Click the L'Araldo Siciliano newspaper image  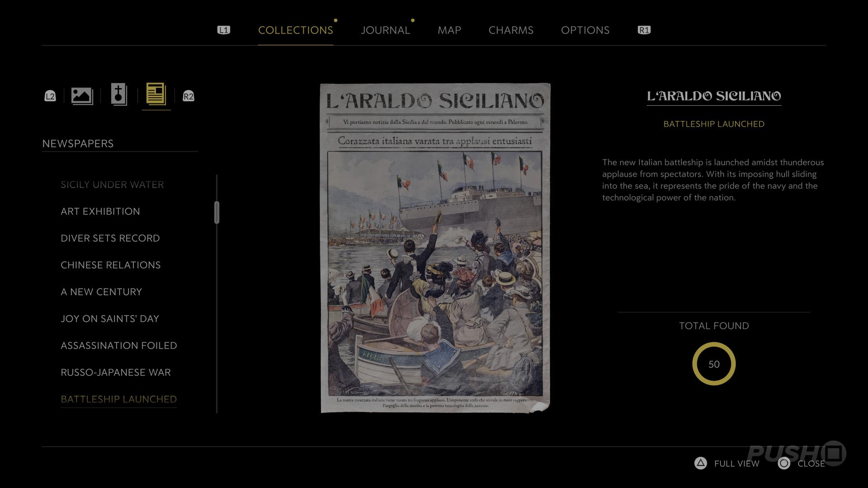tap(435, 248)
